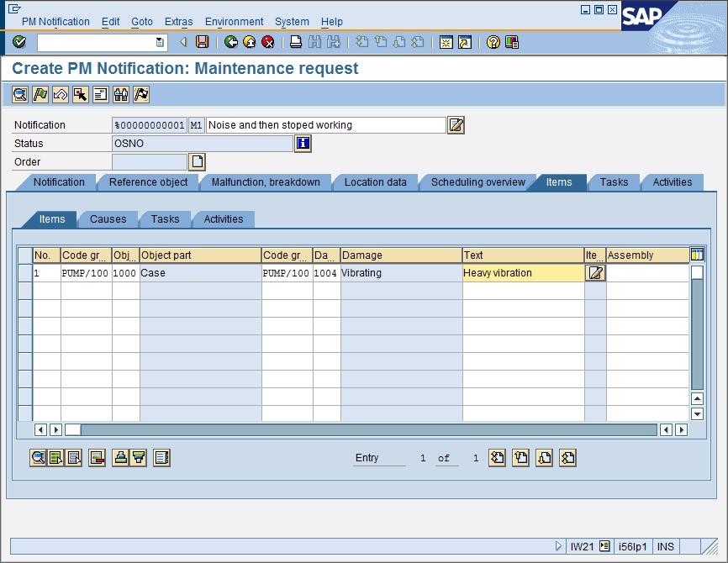This screenshot has width=728, height=563.
Task: Click the create Order document icon
Action: 197,162
